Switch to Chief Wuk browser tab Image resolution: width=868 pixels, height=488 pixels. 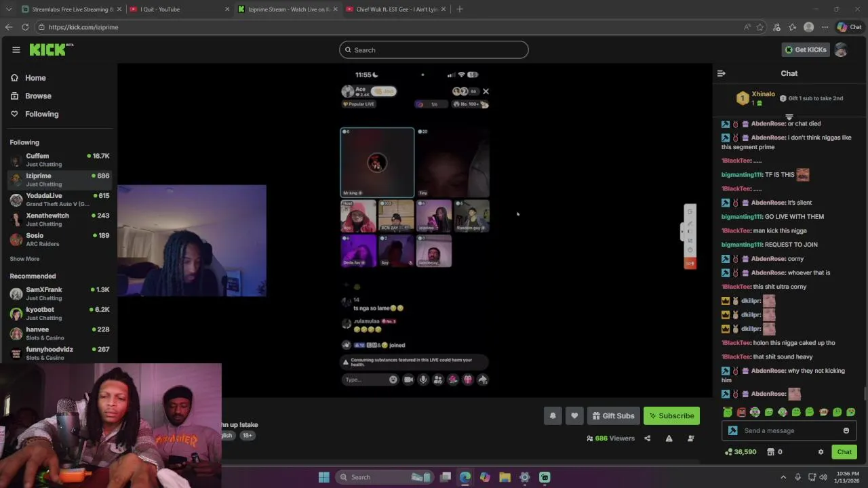point(395,9)
